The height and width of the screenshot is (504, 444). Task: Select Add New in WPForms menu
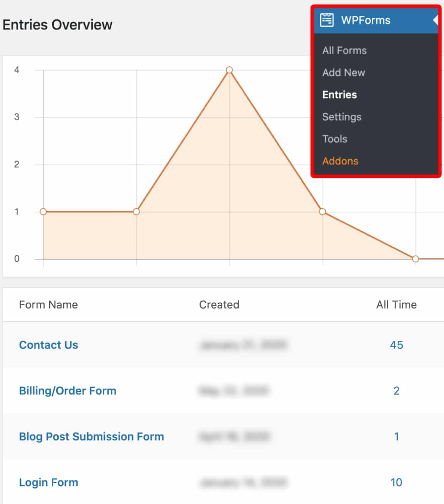(x=344, y=72)
